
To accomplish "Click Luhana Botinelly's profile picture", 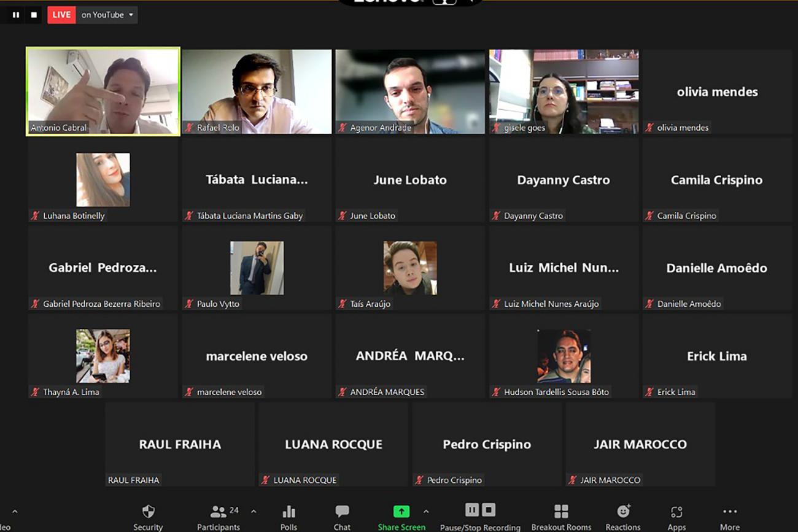I will 103,180.
